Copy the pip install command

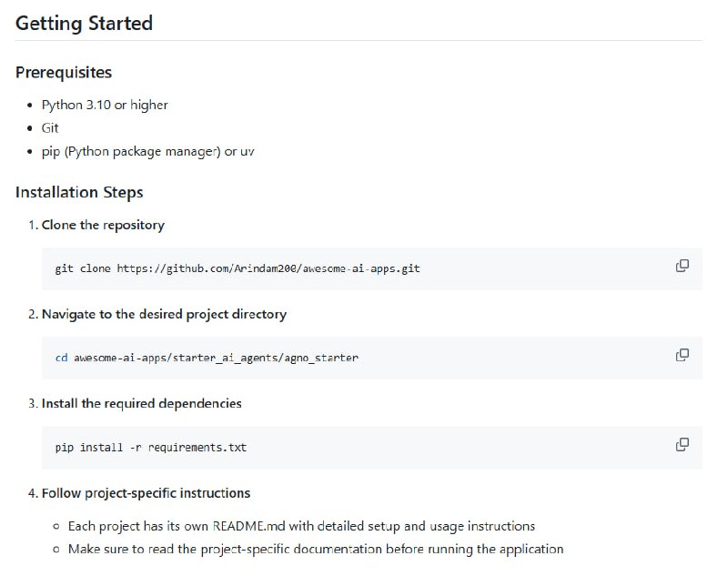tap(682, 444)
